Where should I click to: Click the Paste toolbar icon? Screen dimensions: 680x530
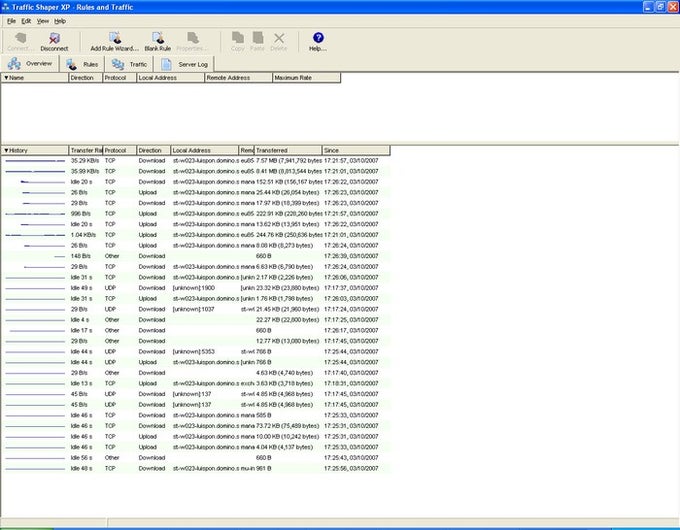coord(258,42)
